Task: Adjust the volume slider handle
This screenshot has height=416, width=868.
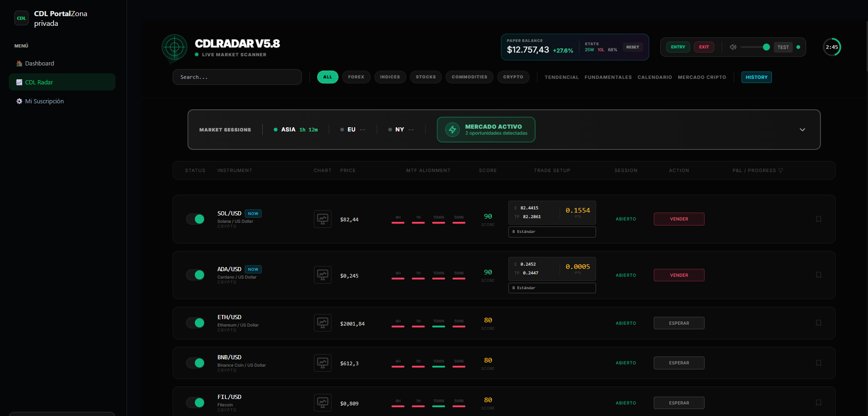Action: coord(766,47)
